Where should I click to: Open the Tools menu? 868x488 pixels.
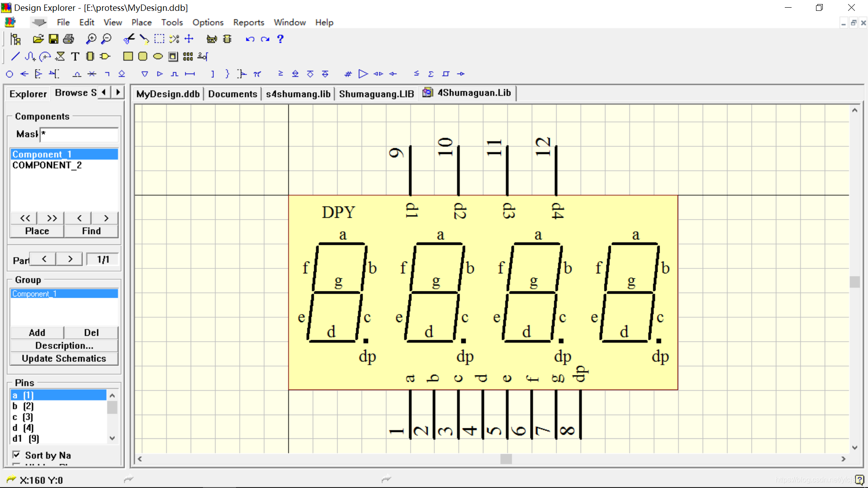(172, 22)
